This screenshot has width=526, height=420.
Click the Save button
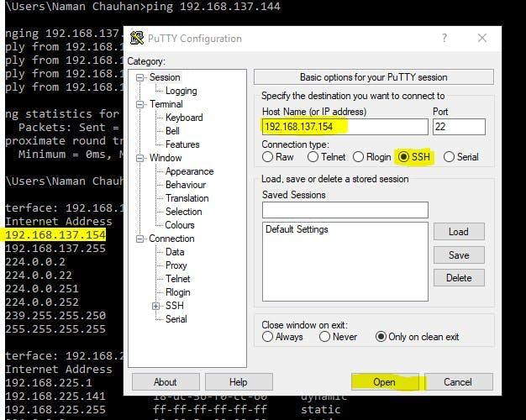click(x=459, y=255)
